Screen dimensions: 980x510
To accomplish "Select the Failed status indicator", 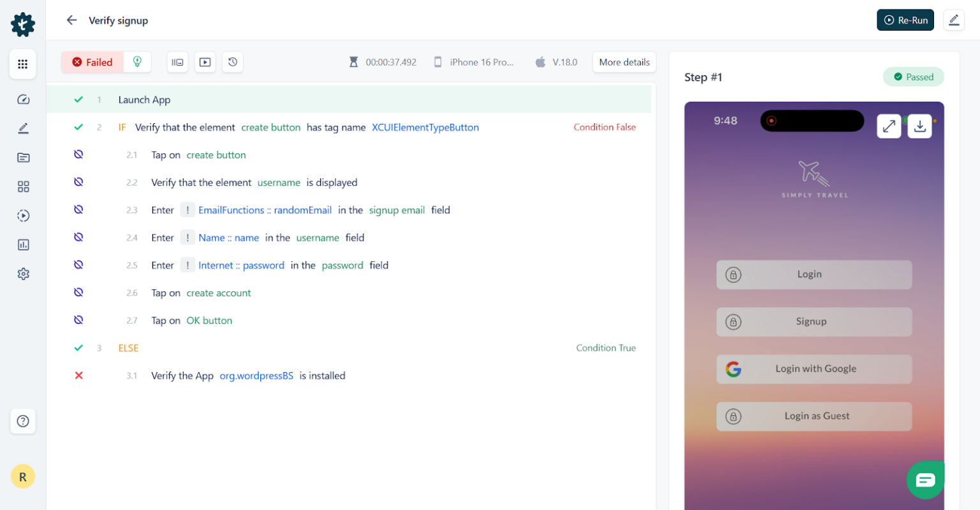I will 92,62.
